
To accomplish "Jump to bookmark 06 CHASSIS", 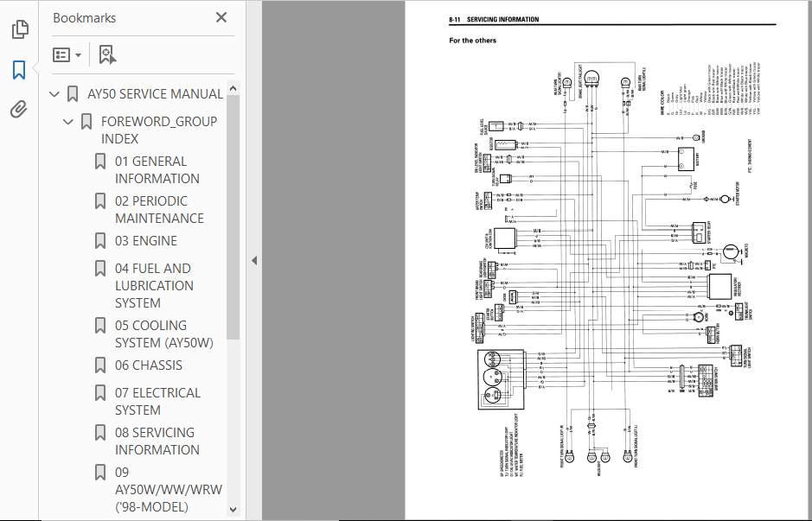I will (x=149, y=365).
